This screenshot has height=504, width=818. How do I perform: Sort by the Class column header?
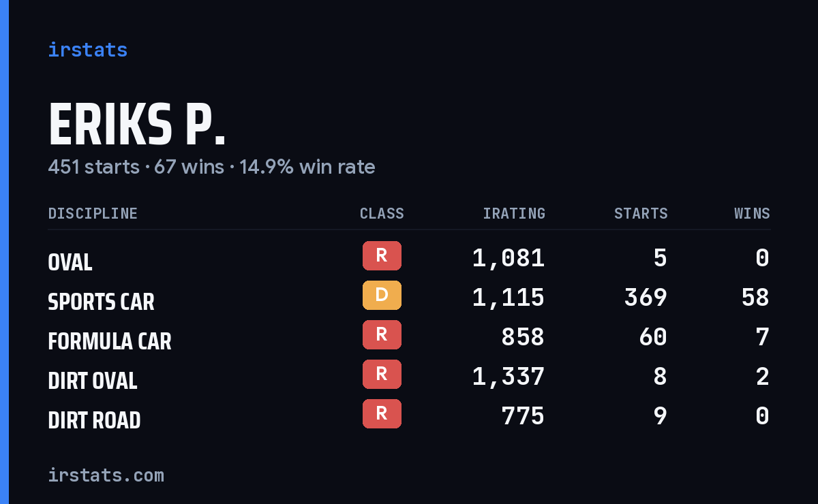click(382, 213)
